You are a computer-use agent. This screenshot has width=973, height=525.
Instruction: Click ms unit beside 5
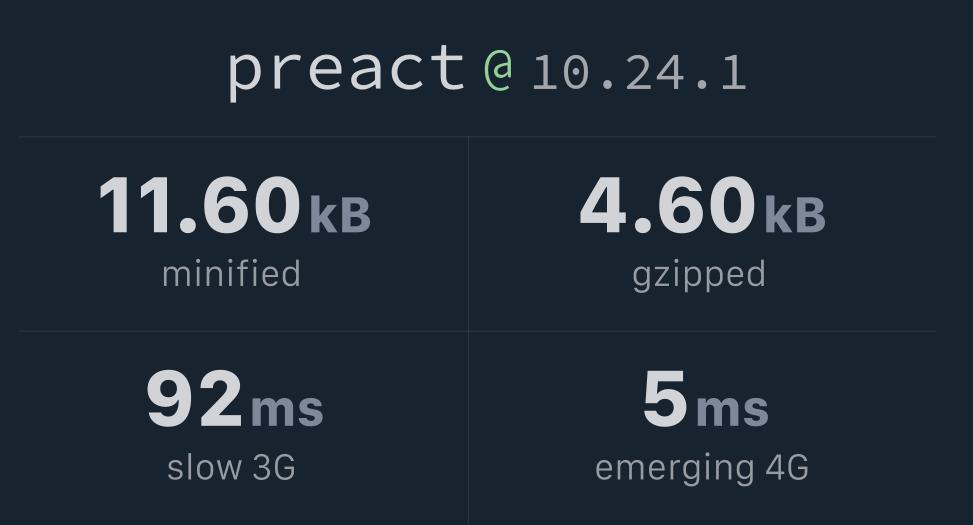(732, 409)
